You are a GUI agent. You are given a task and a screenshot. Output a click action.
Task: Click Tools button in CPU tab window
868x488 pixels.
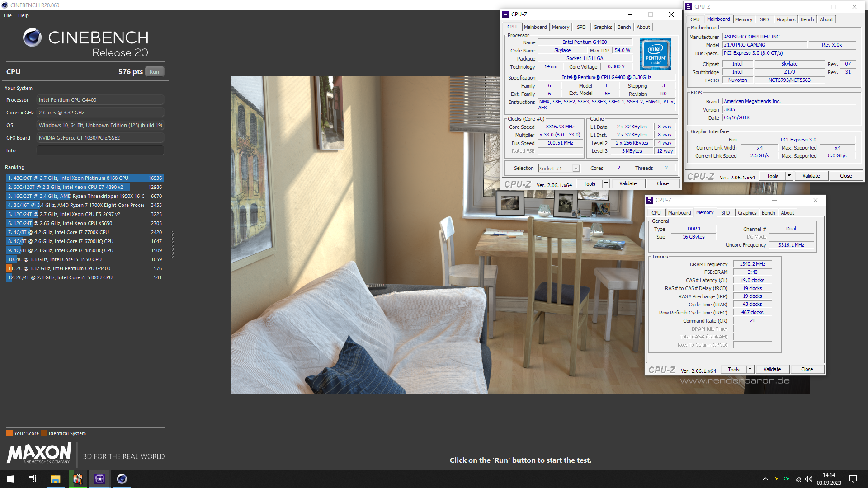(590, 183)
